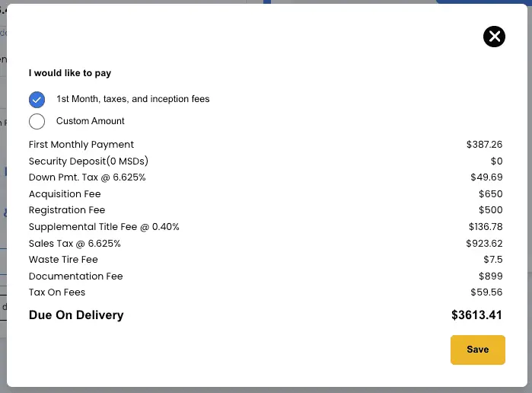Image resolution: width=532 pixels, height=393 pixels.
Task: Click the Waste Tire Fee label
Action: click(x=63, y=260)
